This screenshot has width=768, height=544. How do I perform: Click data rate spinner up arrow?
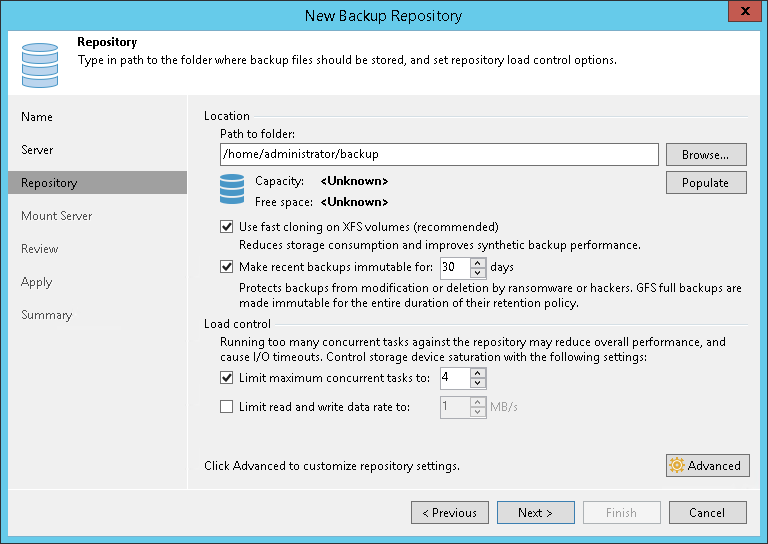coord(478,402)
